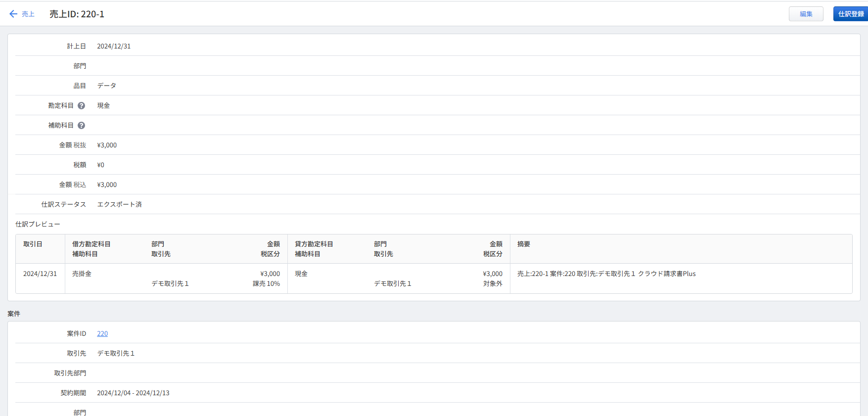
Task: Click the back arrow to 売上
Action: point(13,14)
